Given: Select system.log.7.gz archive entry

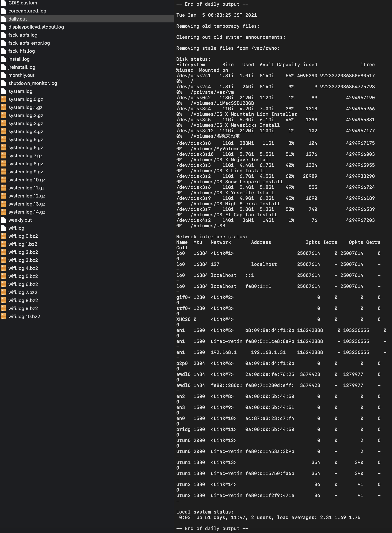Looking at the screenshot, I should pyautogui.click(x=25, y=156).
